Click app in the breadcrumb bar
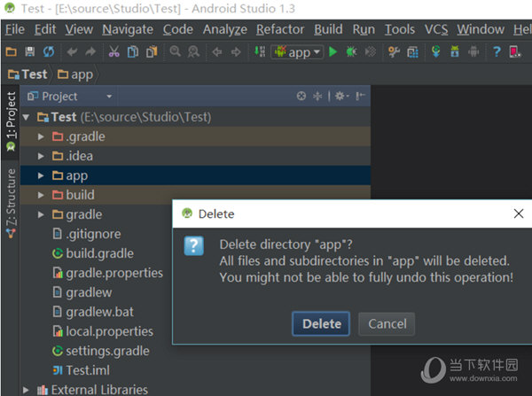 (75, 74)
